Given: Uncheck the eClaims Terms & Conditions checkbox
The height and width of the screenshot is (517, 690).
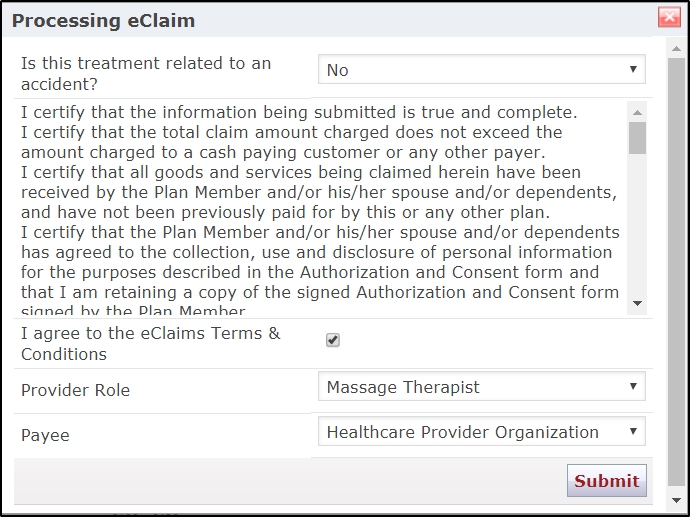Looking at the screenshot, I should (333, 340).
